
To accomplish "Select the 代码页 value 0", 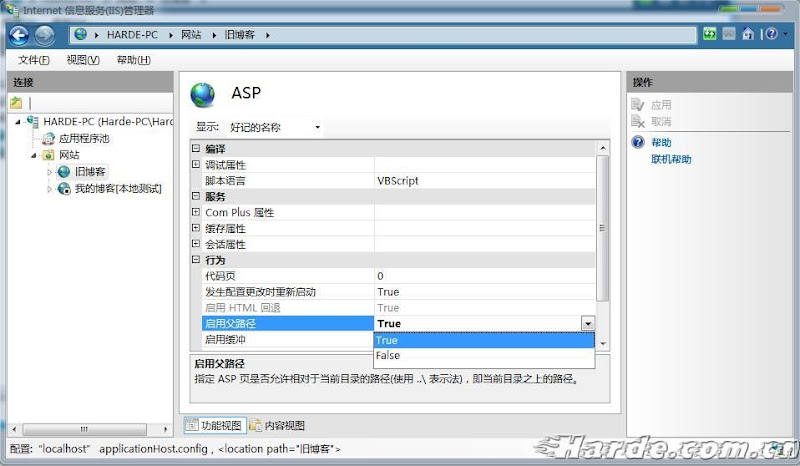I will click(x=485, y=276).
